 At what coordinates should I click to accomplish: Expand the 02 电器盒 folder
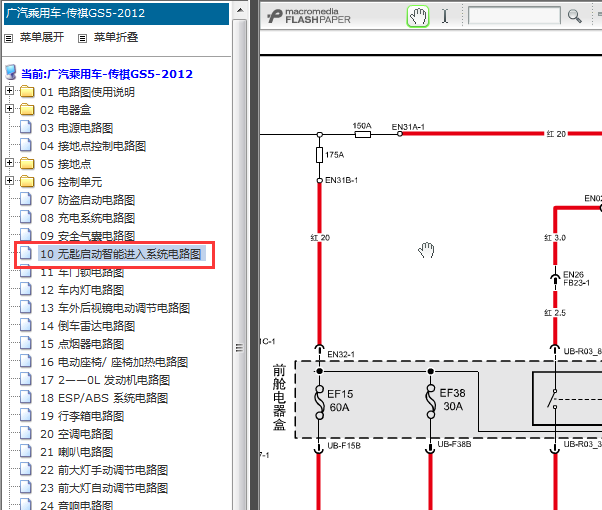[9, 109]
